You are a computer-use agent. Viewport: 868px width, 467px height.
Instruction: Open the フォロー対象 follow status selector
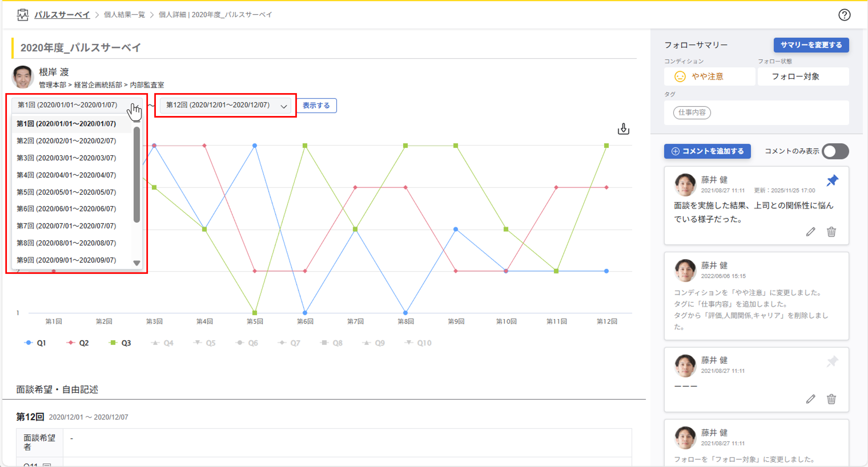[803, 77]
